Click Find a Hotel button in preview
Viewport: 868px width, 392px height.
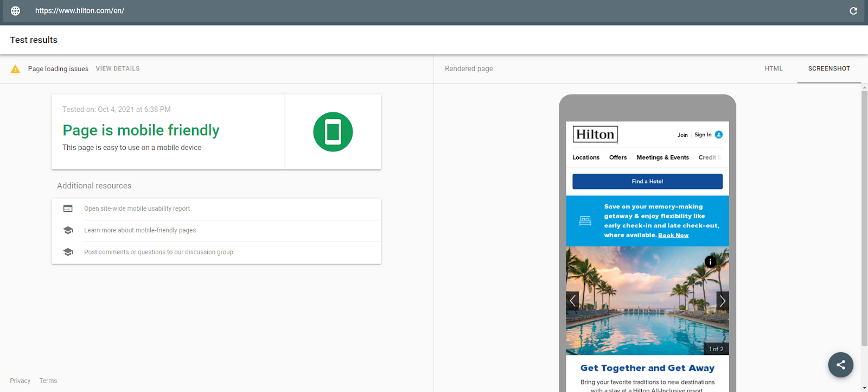pyautogui.click(x=647, y=181)
